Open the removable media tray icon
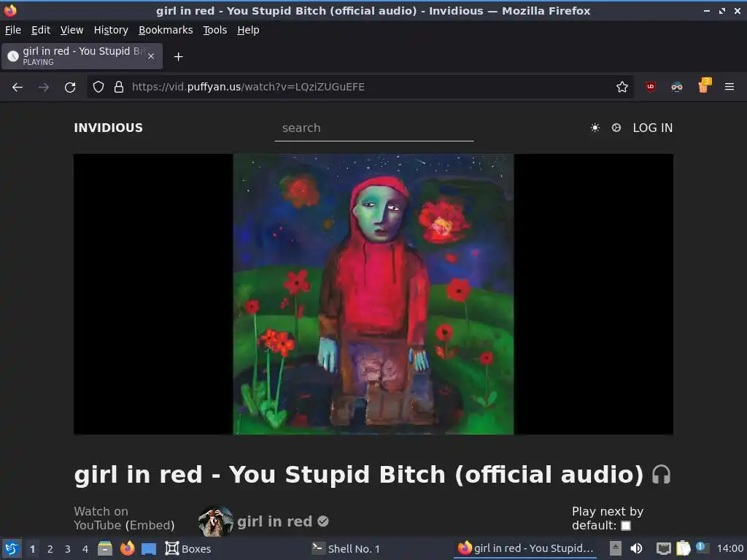The image size is (747, 560). point(616,548)
